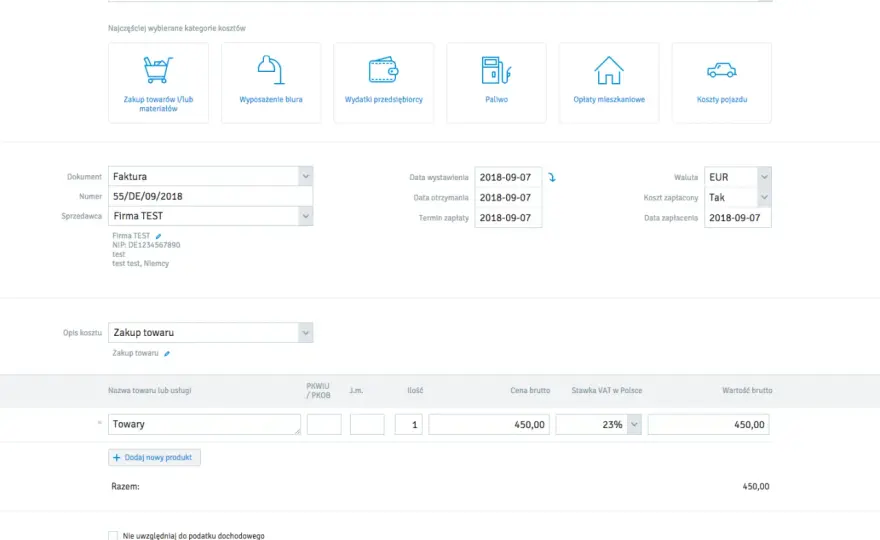Viewport: 880px width, 540px height.
Task: Click the Razem total label
Action: click(x=125, y=486)
